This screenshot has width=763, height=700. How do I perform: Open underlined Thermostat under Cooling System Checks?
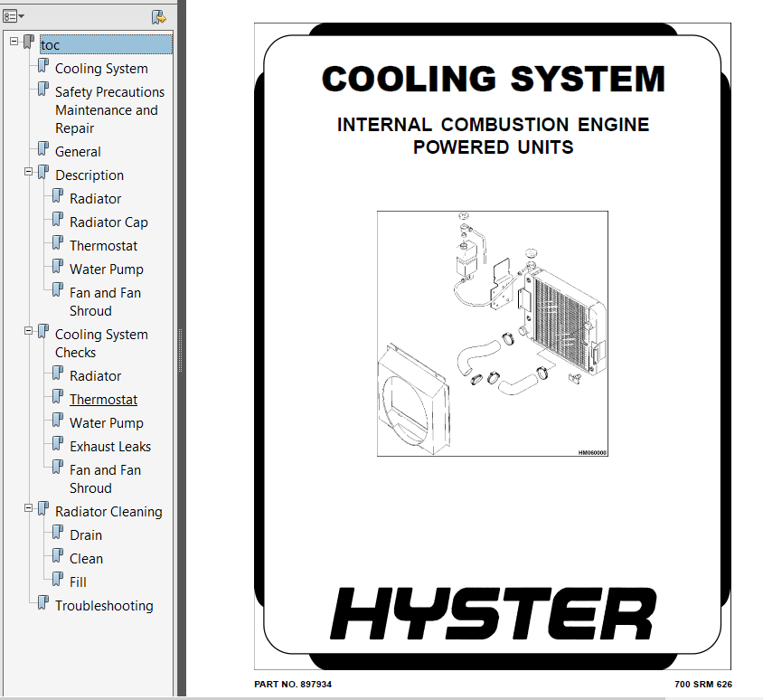point(103,400)
